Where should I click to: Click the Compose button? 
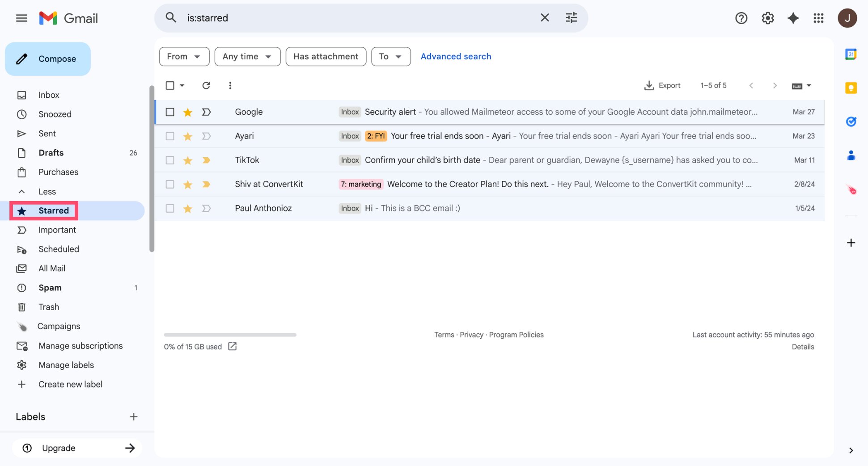click(x=48, y=59)
